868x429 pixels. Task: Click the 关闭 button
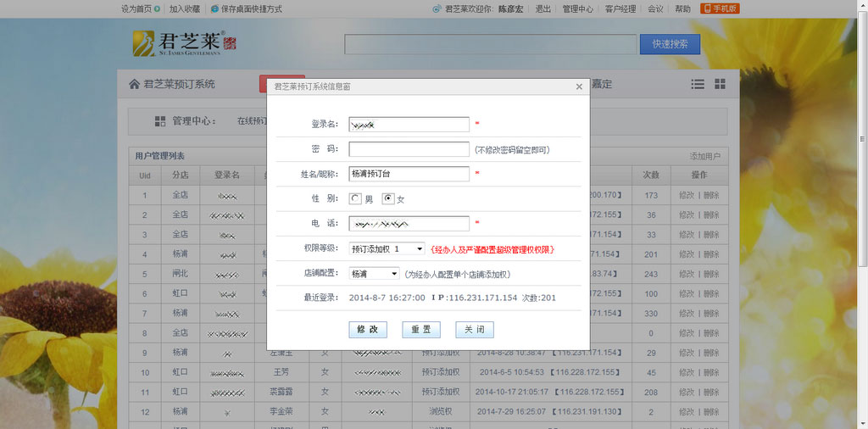tap(475, 329)
